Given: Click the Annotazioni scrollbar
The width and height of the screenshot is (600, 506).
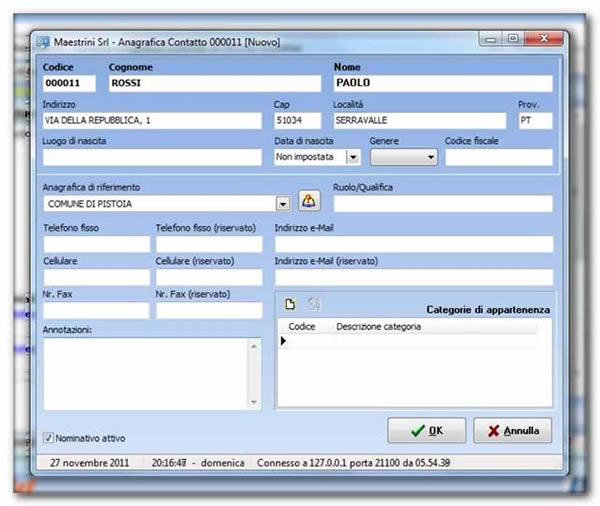Looking at the screenshot, I should tap(254, 372).
